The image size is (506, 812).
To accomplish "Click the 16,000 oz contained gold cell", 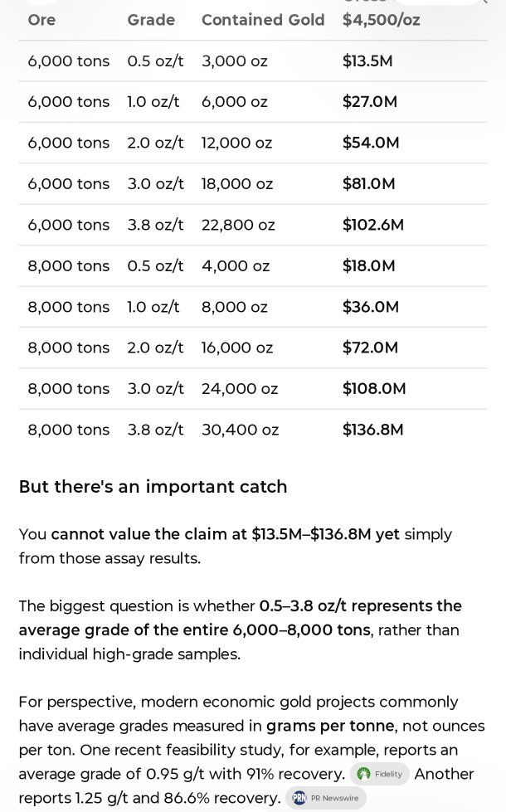I will click(236, 348).
